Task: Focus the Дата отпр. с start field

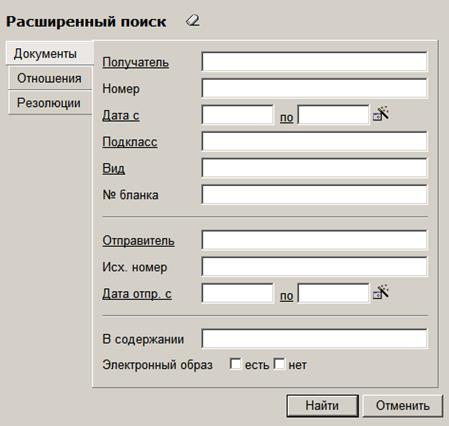Action: [237, 293]
